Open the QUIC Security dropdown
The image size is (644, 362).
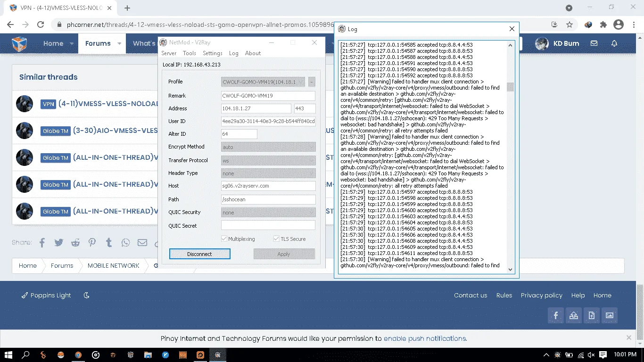point(268,213)
